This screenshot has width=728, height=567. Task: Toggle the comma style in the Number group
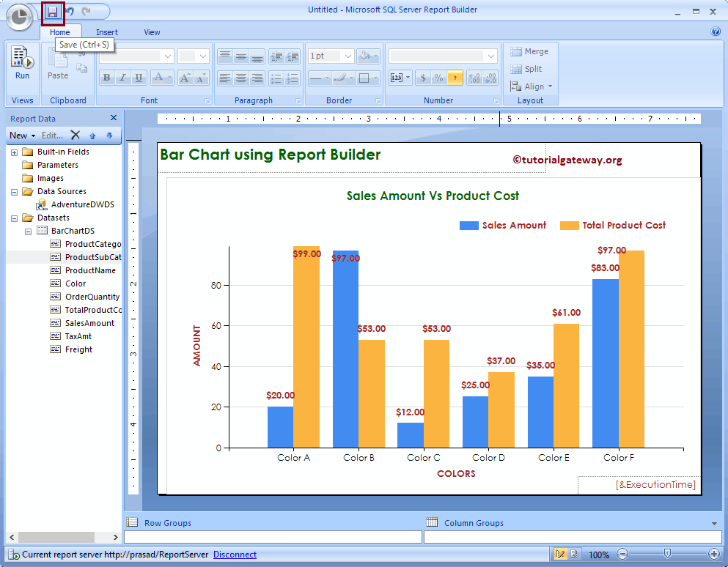[455, 78]
